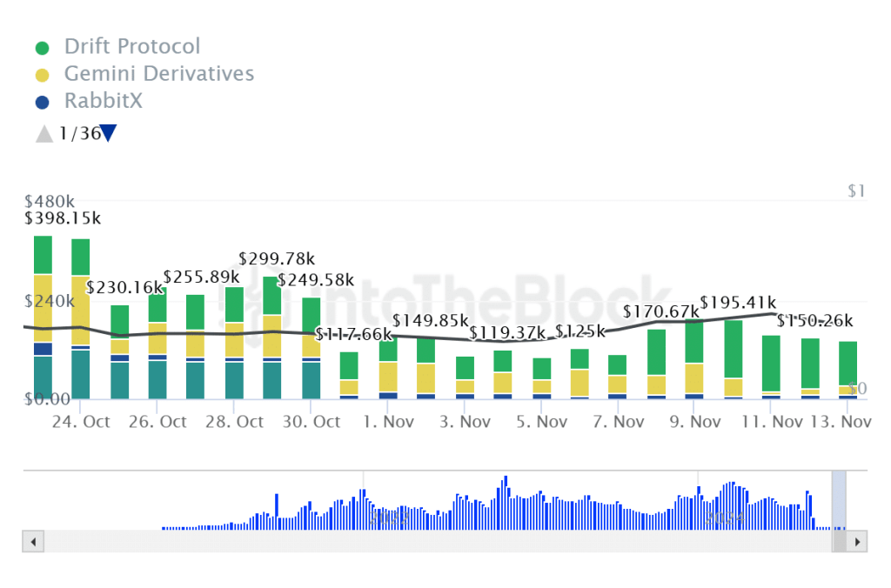Click the 11. Nov axis label
Screen dimensions: 891x588
(x=772, y=422)
